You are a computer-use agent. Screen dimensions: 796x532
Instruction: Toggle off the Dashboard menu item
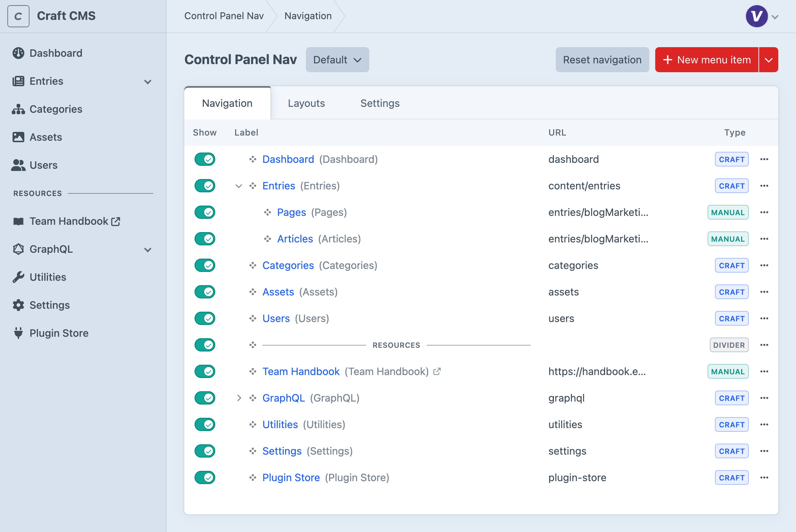tap(205, 159)
